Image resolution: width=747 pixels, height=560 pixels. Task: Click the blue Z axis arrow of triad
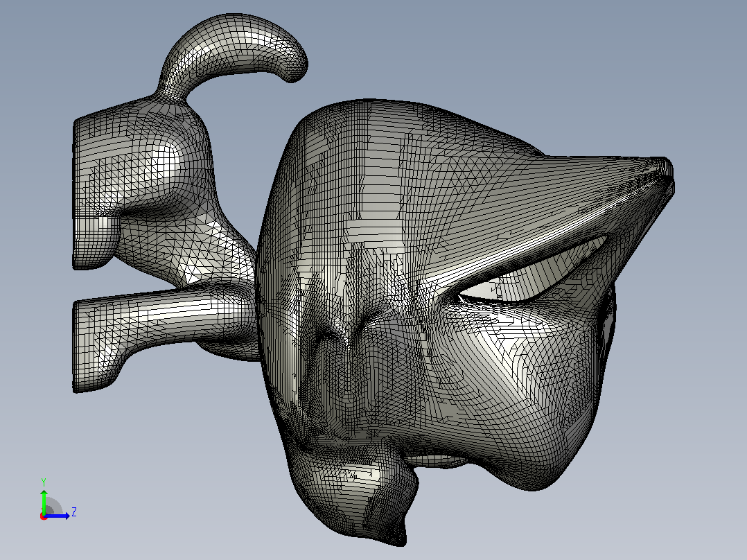[58, 516]
